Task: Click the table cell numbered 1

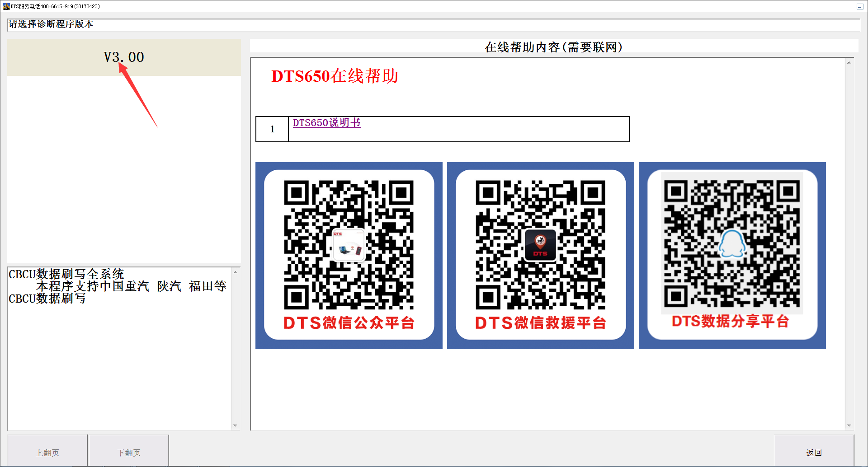Action: pos(272,129)
